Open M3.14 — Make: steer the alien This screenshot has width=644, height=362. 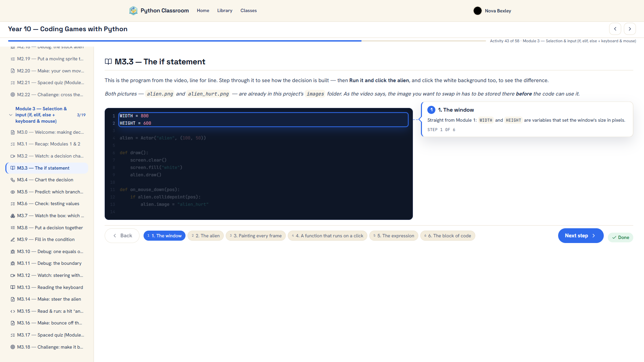pyautogui.click(x=47, y=299)
